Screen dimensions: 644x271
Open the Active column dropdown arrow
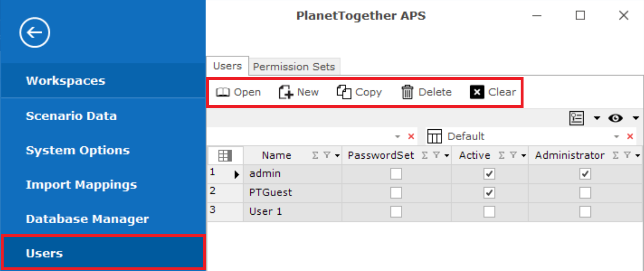point(524,156)
